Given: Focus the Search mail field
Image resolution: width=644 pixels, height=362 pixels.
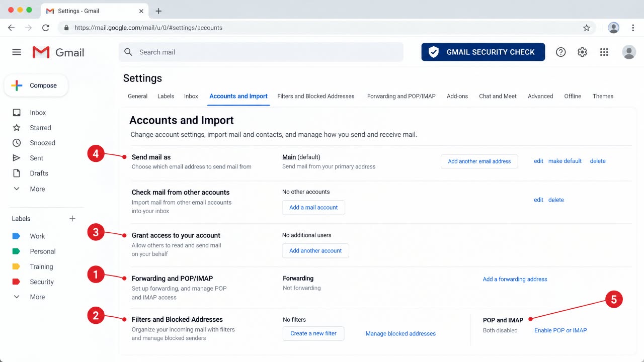Looking at the screenshot, I should 261,52.
